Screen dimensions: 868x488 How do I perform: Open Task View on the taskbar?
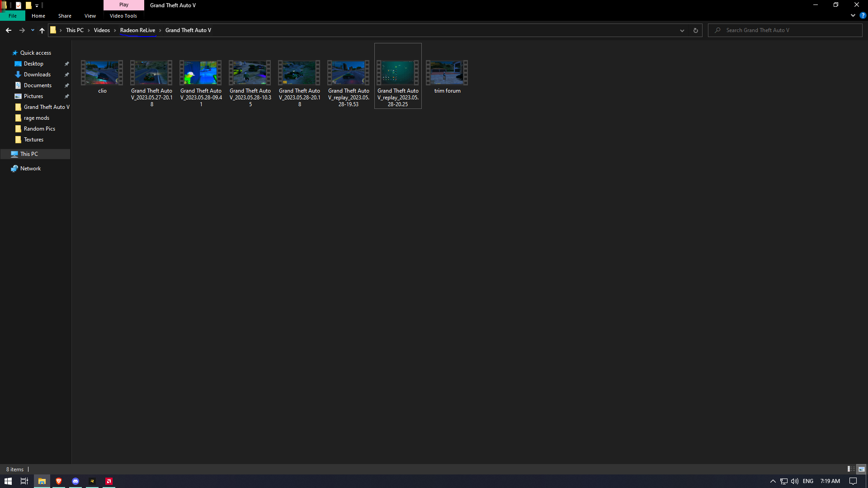pos(25,481)
